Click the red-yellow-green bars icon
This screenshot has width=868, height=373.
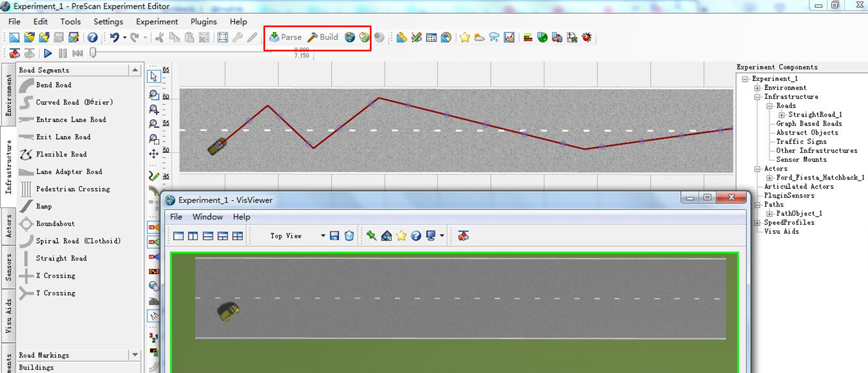[x=528, y=38]
